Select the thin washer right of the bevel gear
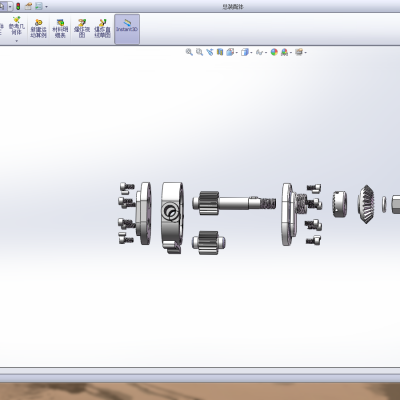The width and height of the screenshot is (400, 400). coord(384,204)
